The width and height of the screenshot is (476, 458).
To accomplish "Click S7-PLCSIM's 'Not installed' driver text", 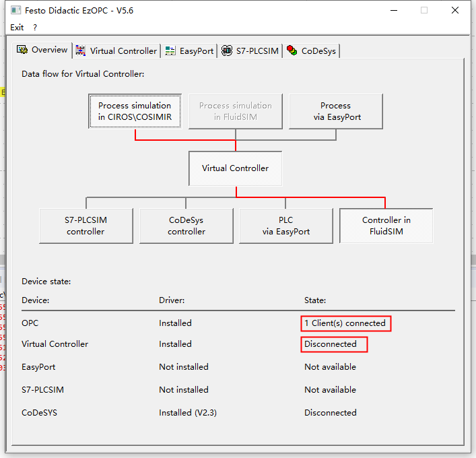I will pos(184,390).
